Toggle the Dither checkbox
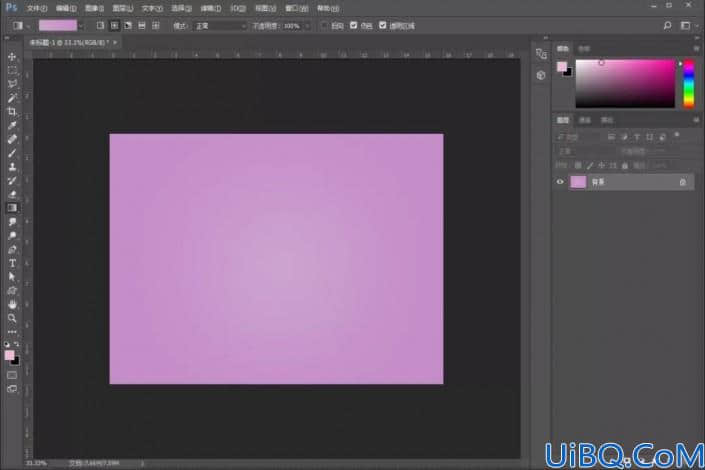 pos(353,26)
